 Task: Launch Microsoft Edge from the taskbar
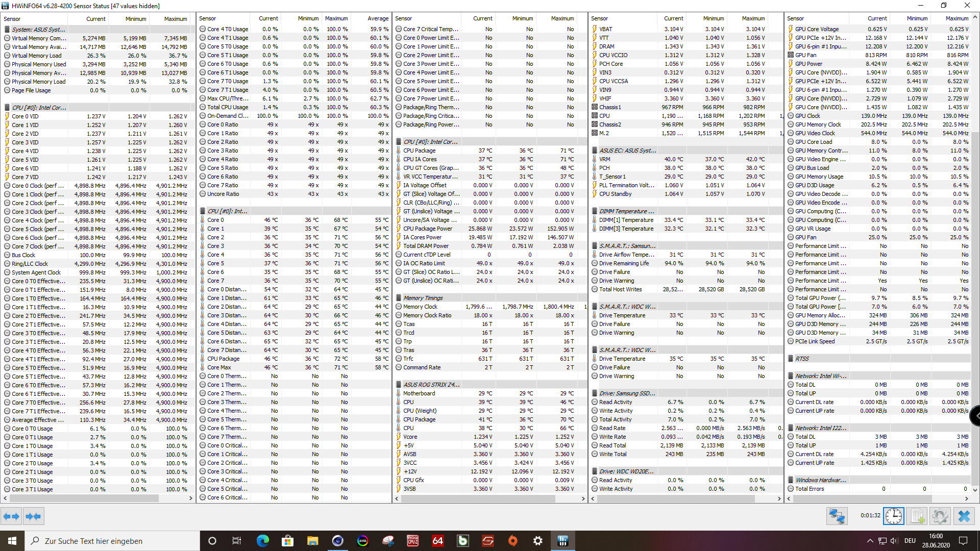(x=262, y=541)
